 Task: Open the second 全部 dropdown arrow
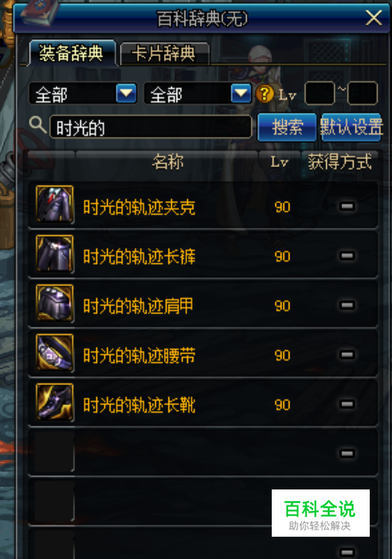[241, 94]
